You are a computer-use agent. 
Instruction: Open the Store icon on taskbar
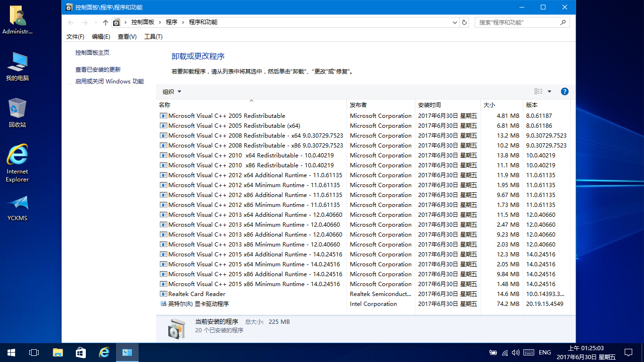pos(81,352)
